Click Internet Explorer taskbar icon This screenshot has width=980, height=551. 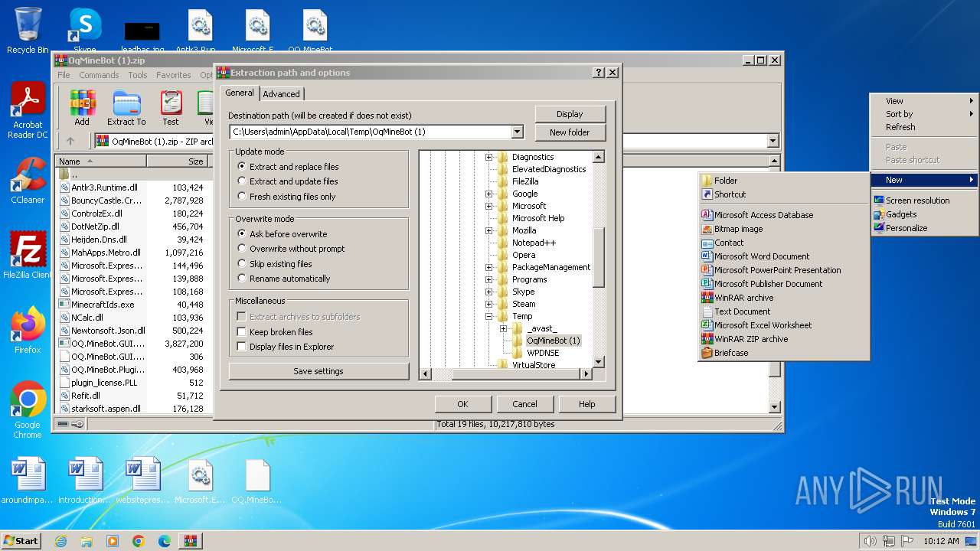point(60,541)
